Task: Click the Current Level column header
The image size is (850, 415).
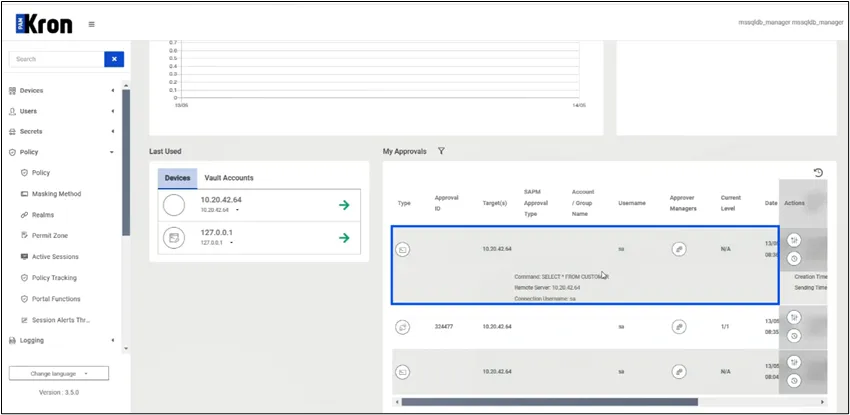Action: [731, 203]
